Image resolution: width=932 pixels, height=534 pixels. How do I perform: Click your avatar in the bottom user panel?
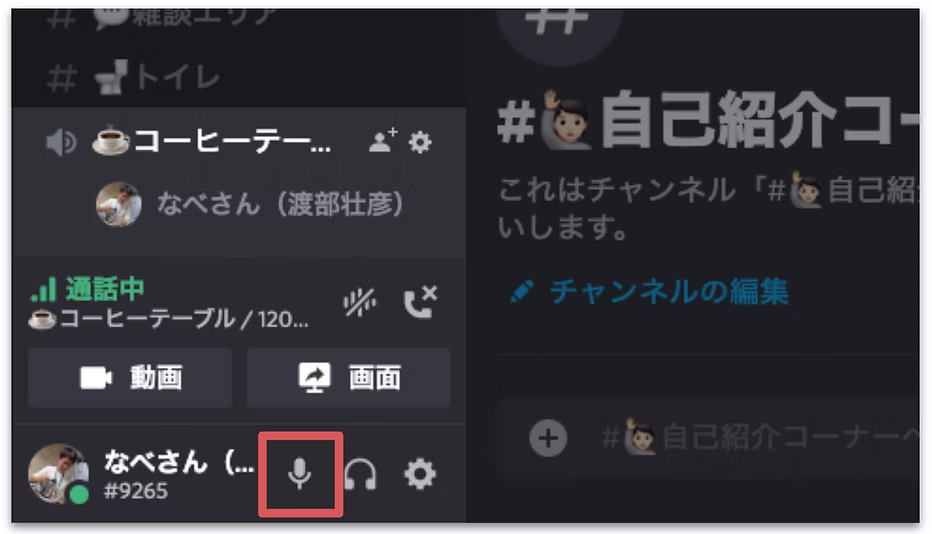58,473
